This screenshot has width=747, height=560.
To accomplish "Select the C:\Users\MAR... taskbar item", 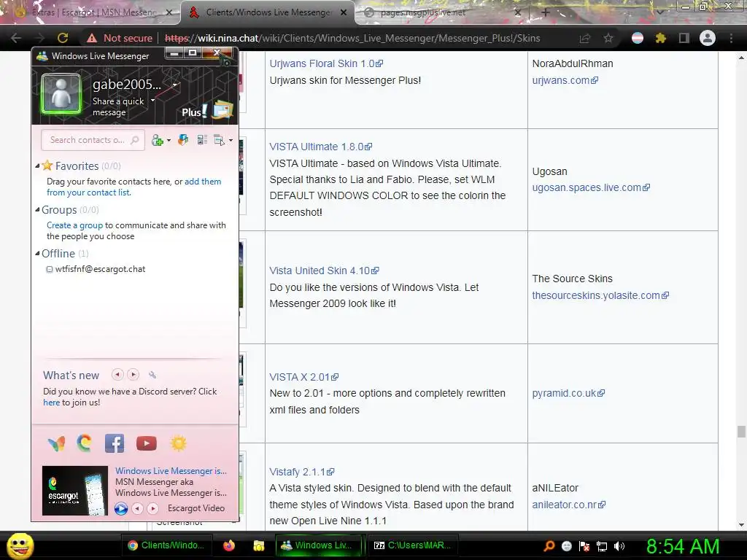I will 412,545.
